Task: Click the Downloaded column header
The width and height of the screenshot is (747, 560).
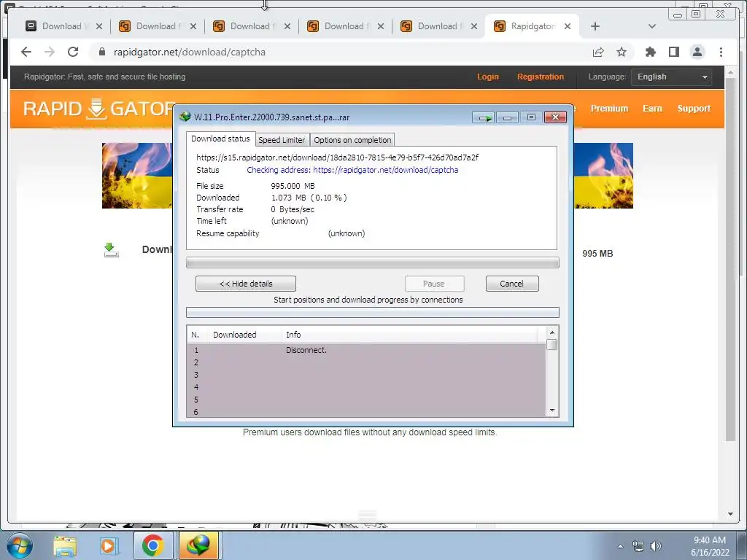Action: point(245,335)
